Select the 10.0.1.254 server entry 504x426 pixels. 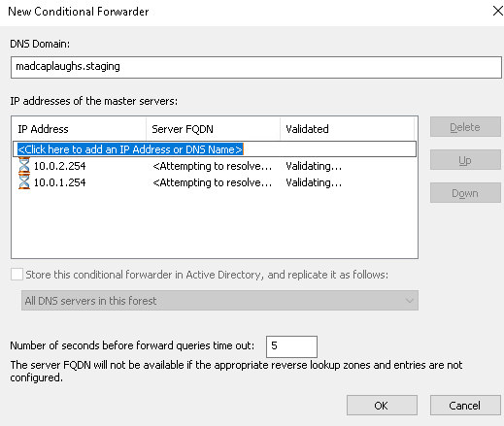[x=215, y=182]
